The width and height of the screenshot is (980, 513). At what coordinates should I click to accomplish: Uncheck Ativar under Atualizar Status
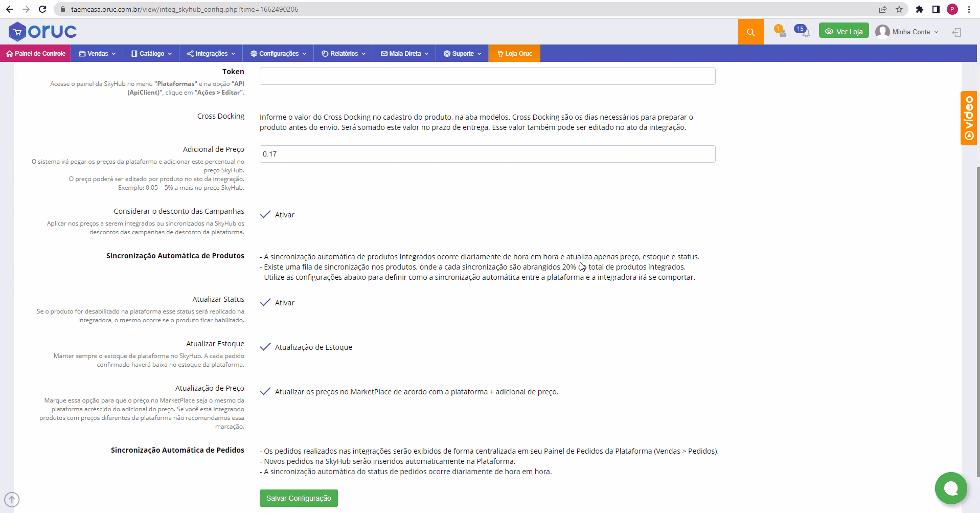(x=265, y=302)
